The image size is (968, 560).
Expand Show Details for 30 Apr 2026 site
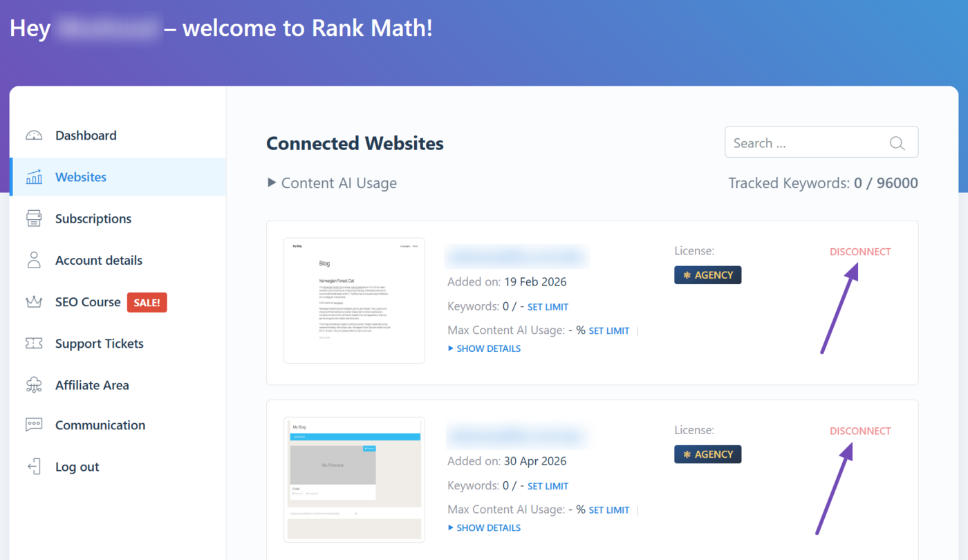point(485,528)
